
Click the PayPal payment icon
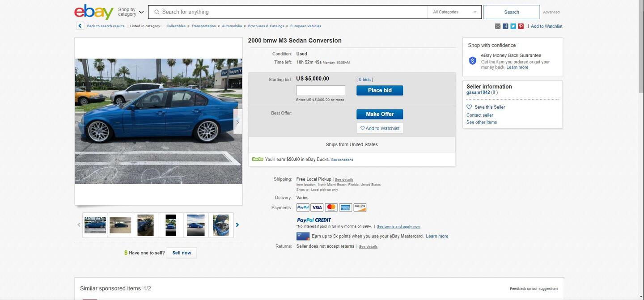[303, 207]
